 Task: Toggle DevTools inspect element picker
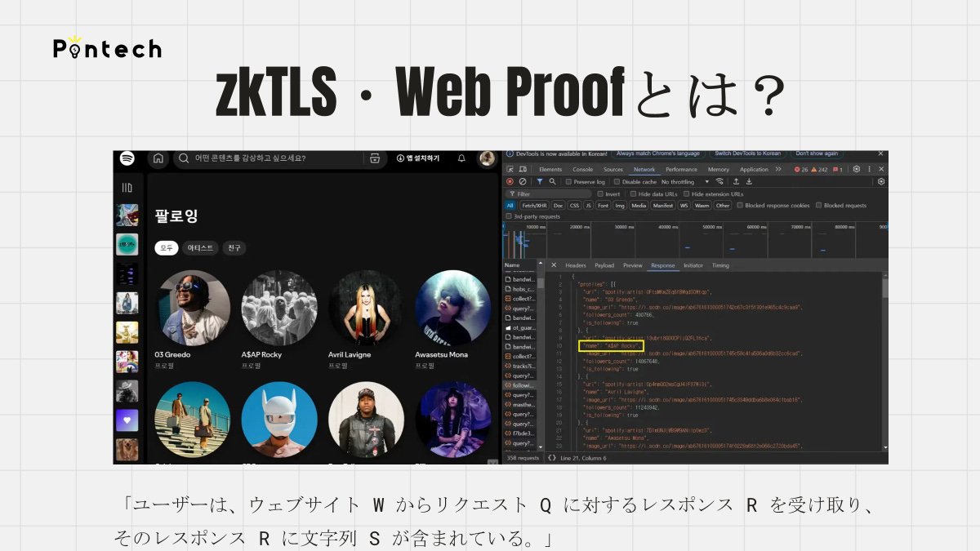pos(510,169)
